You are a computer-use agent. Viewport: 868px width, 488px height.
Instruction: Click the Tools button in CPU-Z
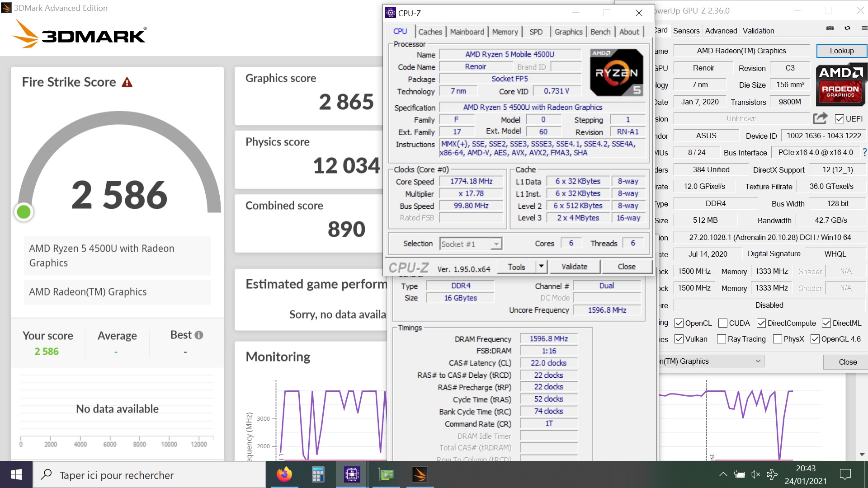click(x=516, y=267)
